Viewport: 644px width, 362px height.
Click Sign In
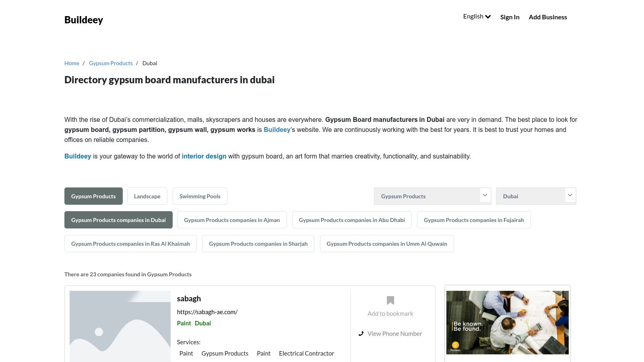click(x=510, y=17)
